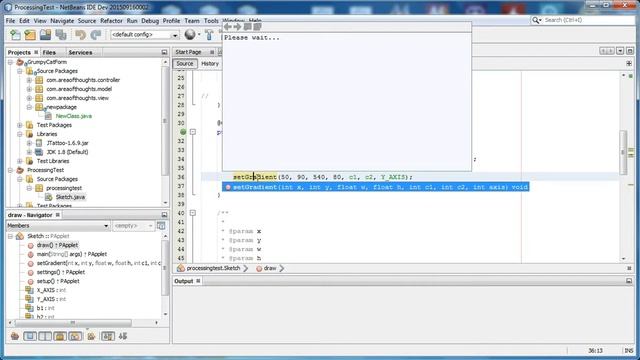This screenshot has width=640, height=360.
Task: Click the editor vertical scrollbar thumb
Action: 623,152
